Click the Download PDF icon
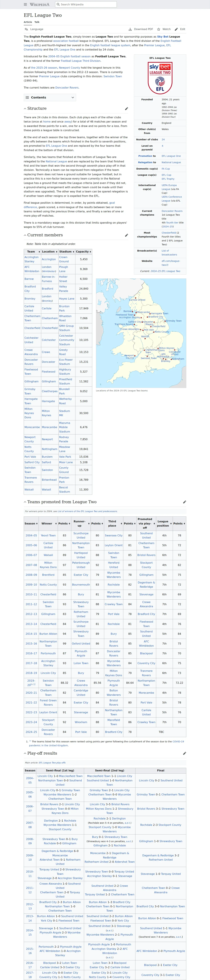210x980 pixels. point(130,29)
